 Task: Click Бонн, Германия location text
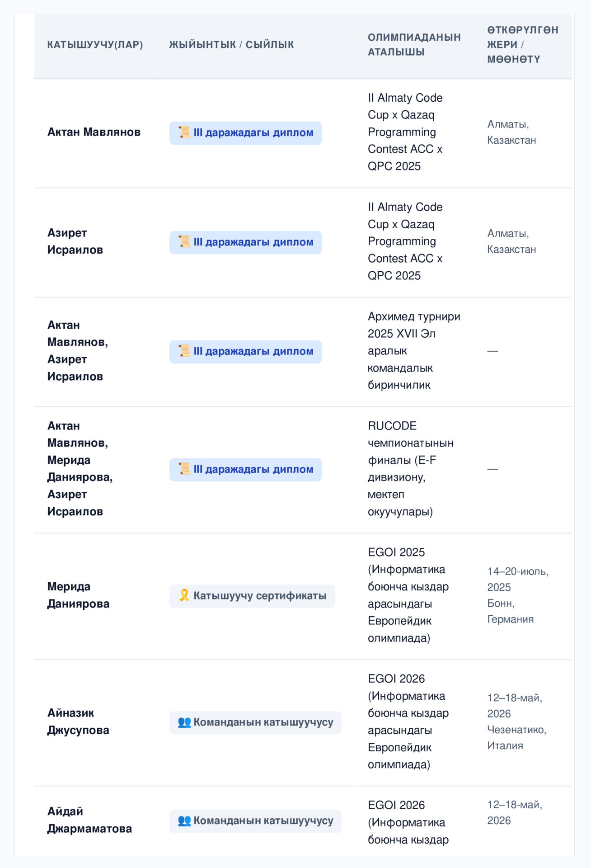coord(510,611)
